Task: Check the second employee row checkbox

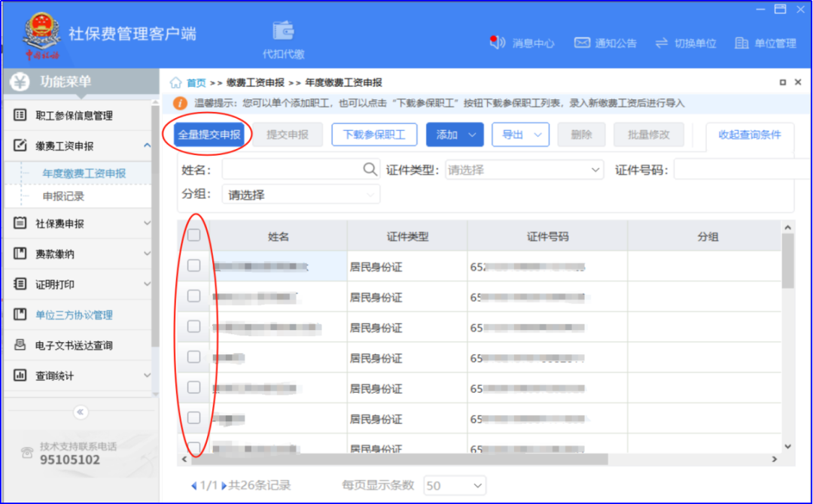Action: coord(194,296)
